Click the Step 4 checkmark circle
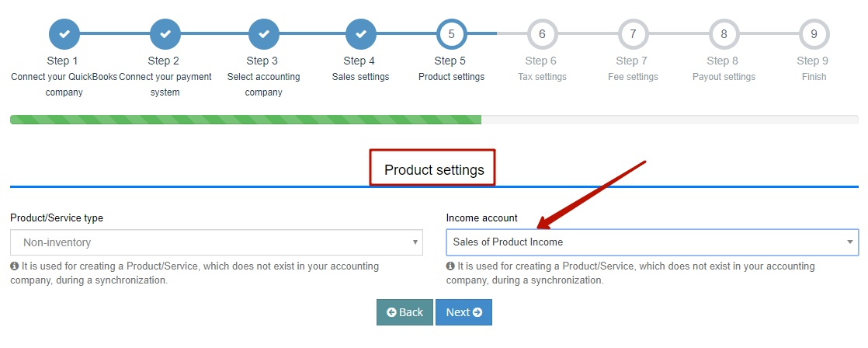The height and width of the screenshot is (348, 868). 361,34
